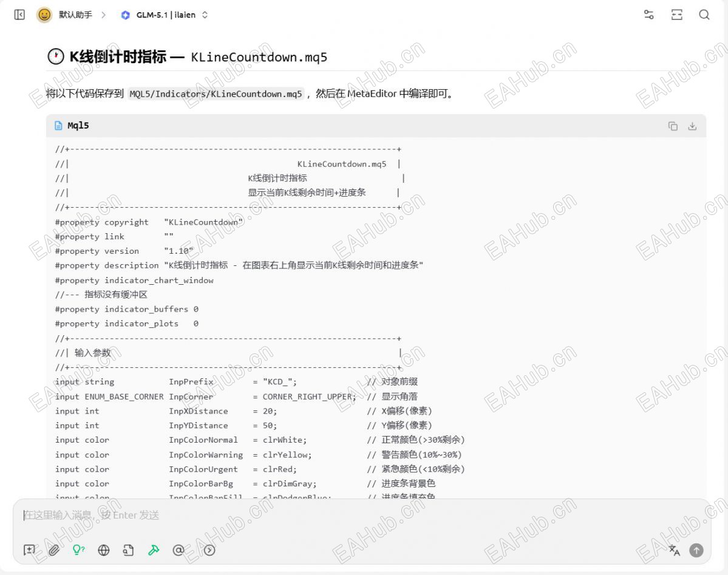
Task: Click the InpColorWarning parameter name
Action: pyautogui.click(x=206, y=455)
